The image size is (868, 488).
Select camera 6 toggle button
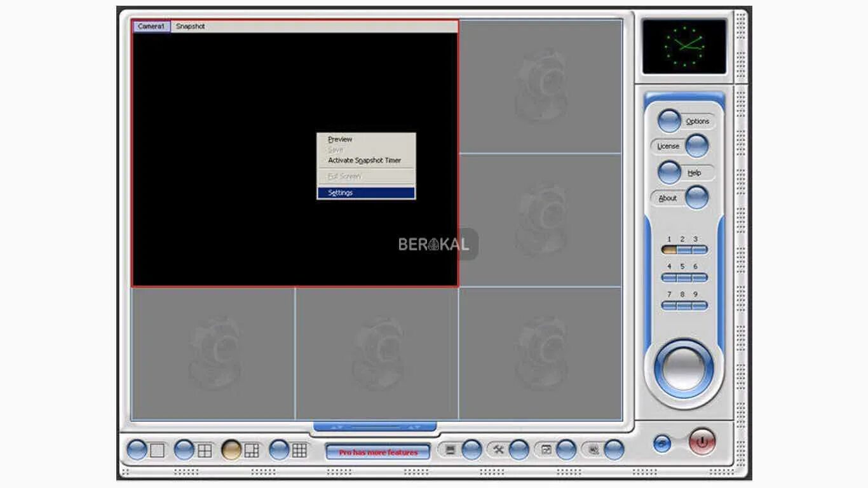(x=699, y=278)
